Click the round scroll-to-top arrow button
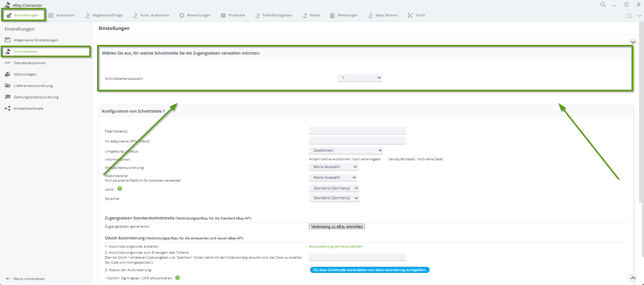The width and height of the screenshot is (644, 285). (633, 278)
